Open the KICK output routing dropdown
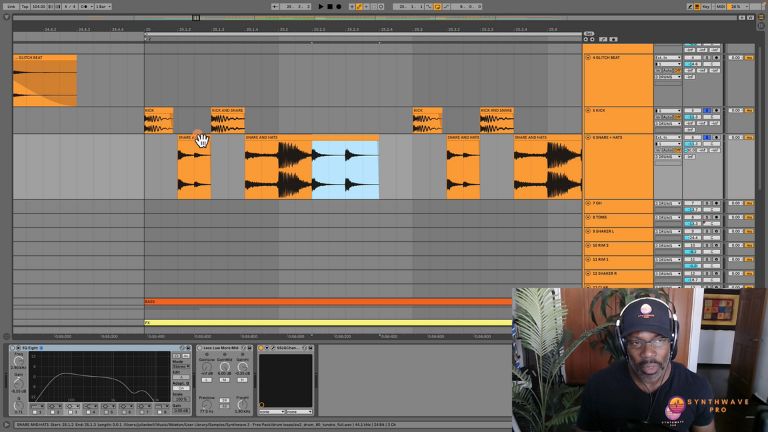This screenshot has width=768, height=432. point(668,123)
